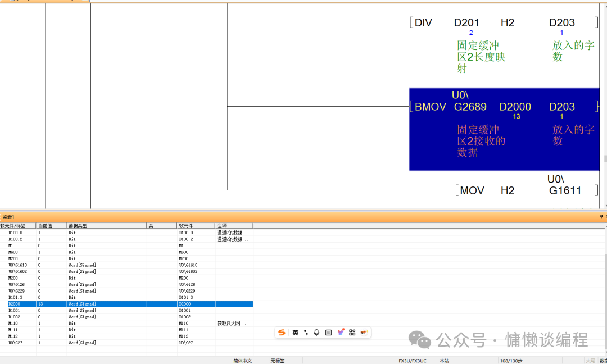Start voice input with the microphone icon
This screenshot has width=607, height=364.
tap(316, 333)
